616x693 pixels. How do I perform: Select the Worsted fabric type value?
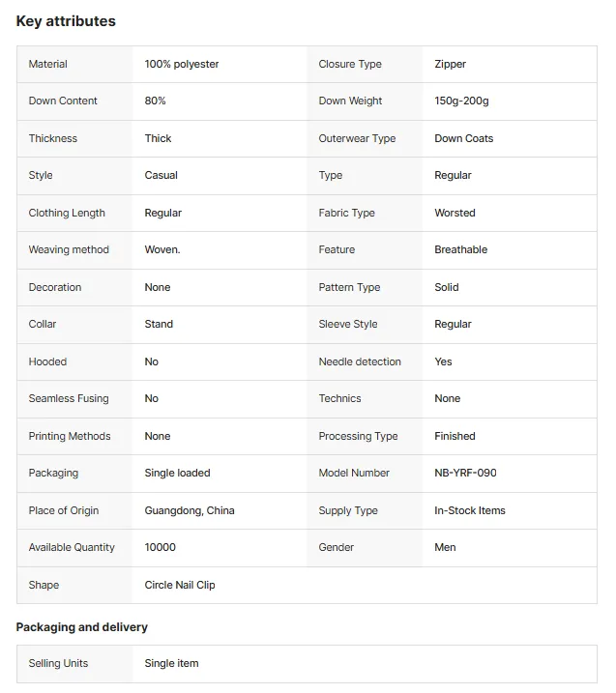[x=455, y=213]
